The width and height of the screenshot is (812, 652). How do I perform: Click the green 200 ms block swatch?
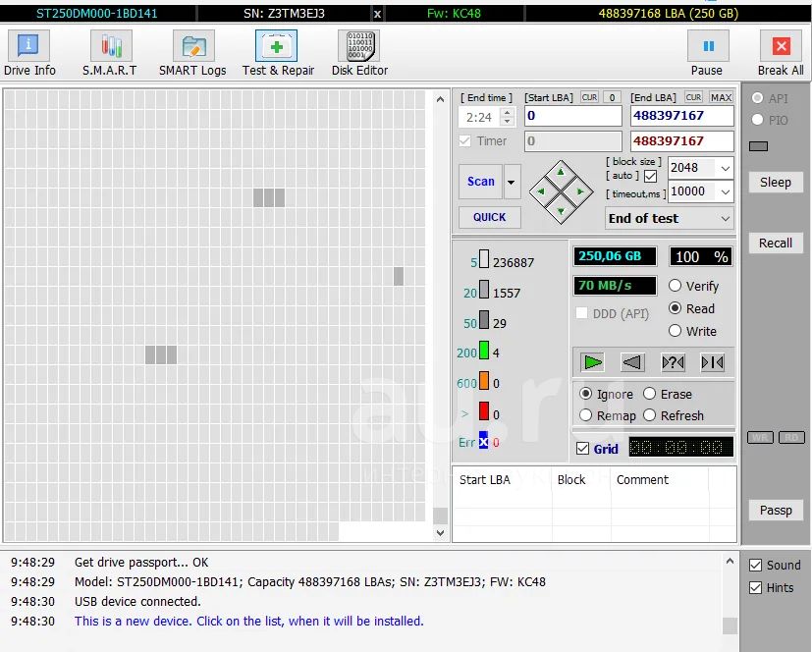click(484, 351)
